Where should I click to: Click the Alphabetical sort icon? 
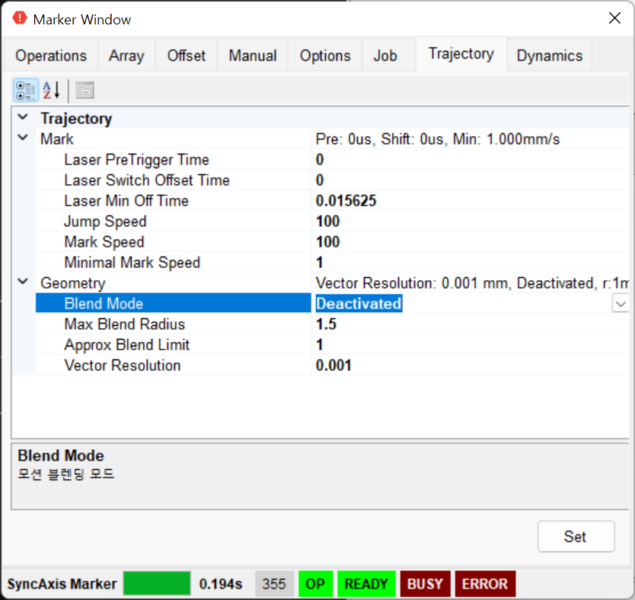pyautogui.click(x=52, y=90)
